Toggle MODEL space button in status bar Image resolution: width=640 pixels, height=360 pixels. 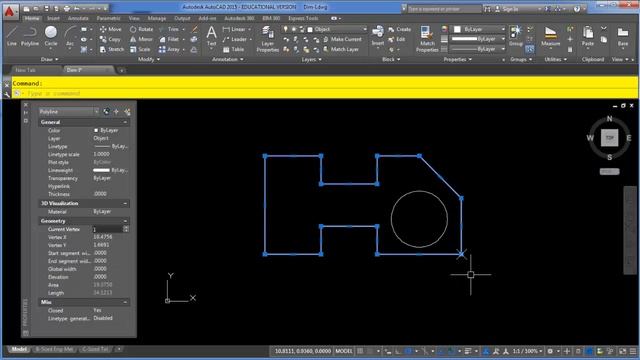[x=344, y=351]
